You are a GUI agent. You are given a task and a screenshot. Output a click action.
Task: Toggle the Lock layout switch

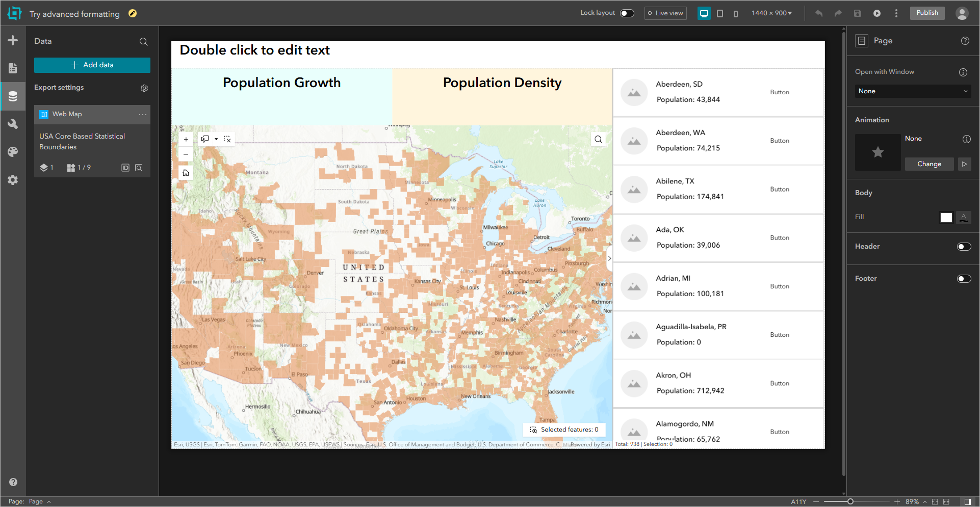(627, 13)
